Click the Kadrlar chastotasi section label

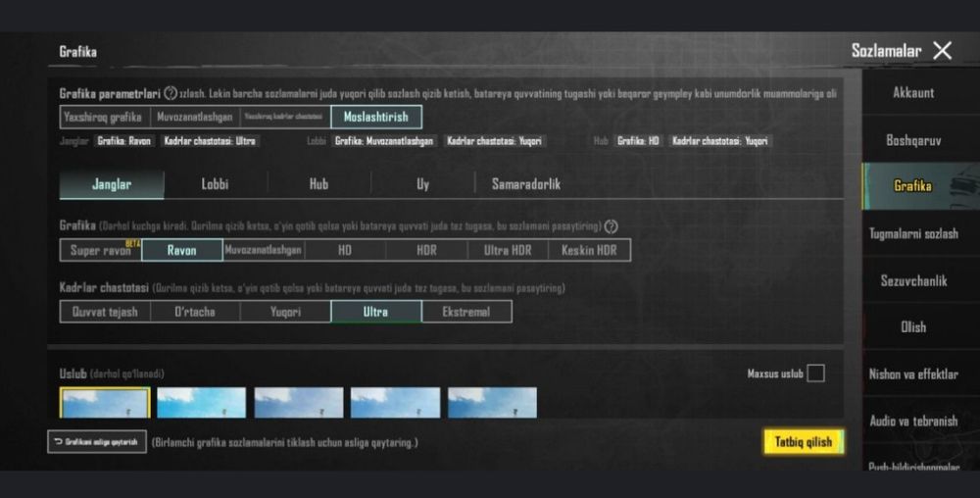(x=104, y=288)
